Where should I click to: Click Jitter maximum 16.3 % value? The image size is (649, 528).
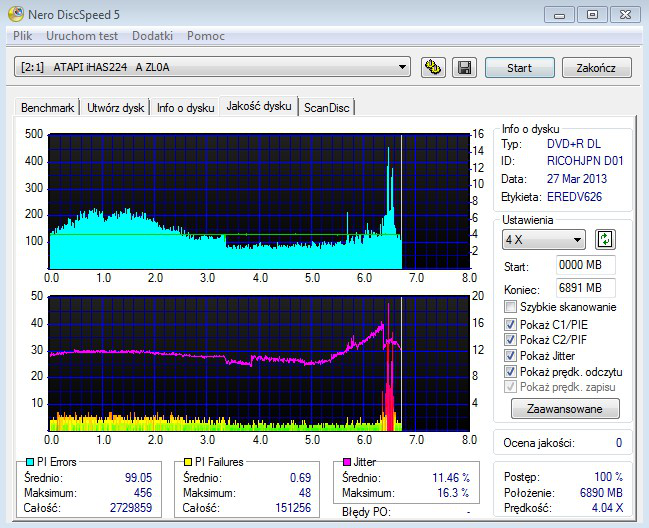pos(454,493)
